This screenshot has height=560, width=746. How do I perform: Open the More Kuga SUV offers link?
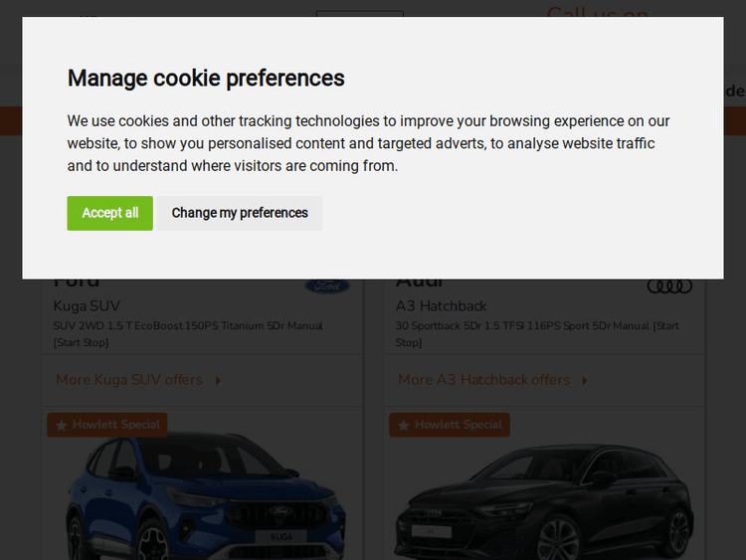click(129, 380)
